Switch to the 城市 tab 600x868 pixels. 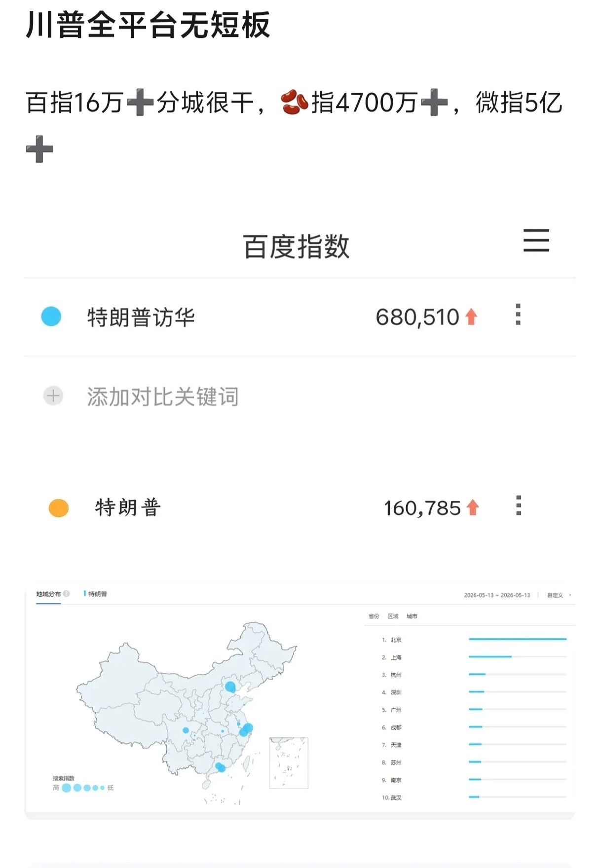412,616
